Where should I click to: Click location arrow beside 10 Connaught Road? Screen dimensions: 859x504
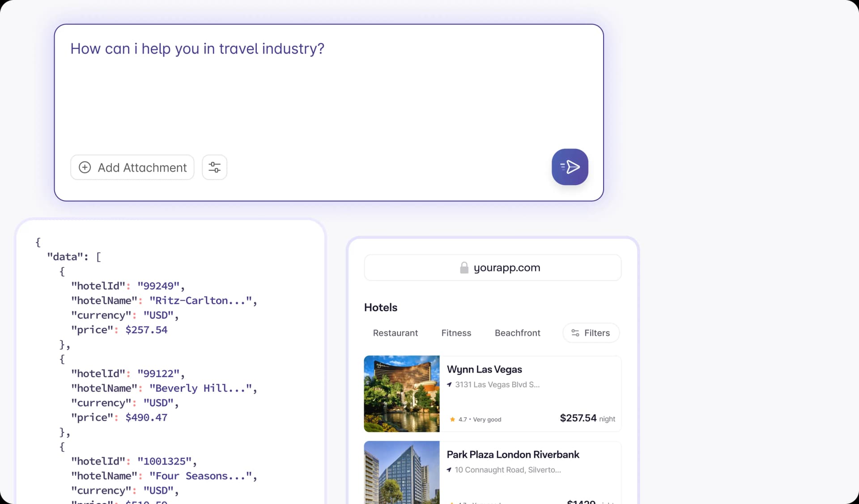coord(449,470)
